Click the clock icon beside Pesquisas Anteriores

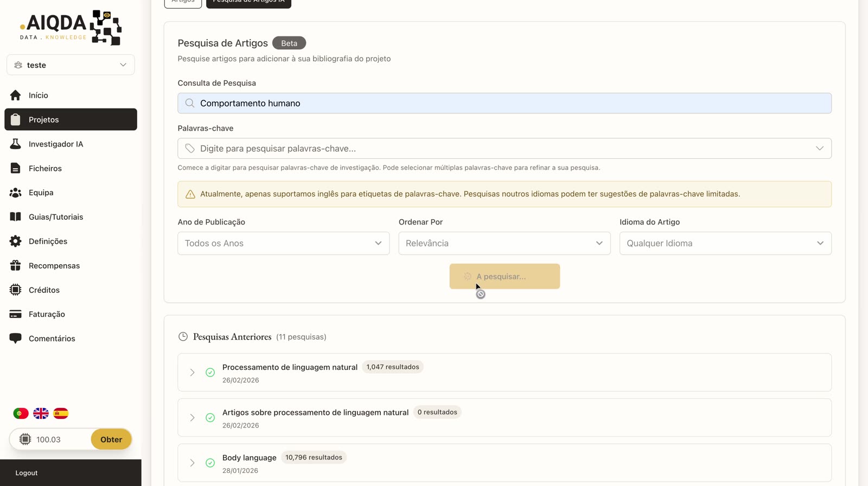[183, 337]
